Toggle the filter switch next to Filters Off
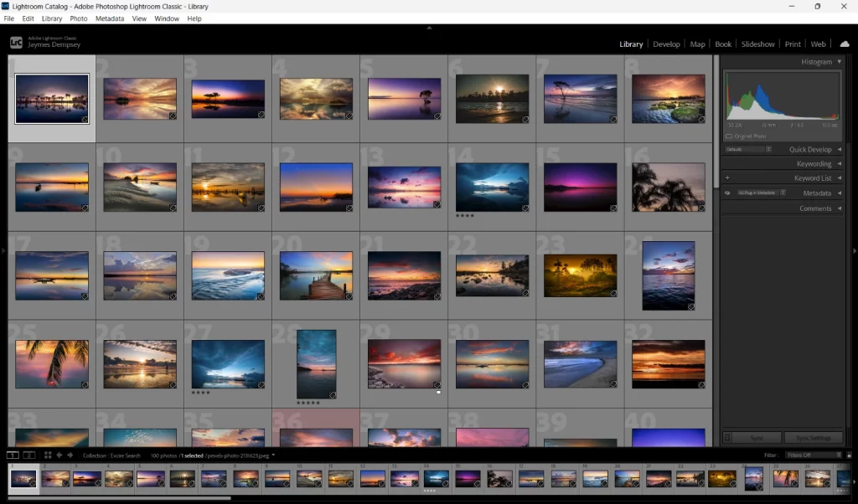The height and width of the screenshot is (504, 858). pos(849,455)
